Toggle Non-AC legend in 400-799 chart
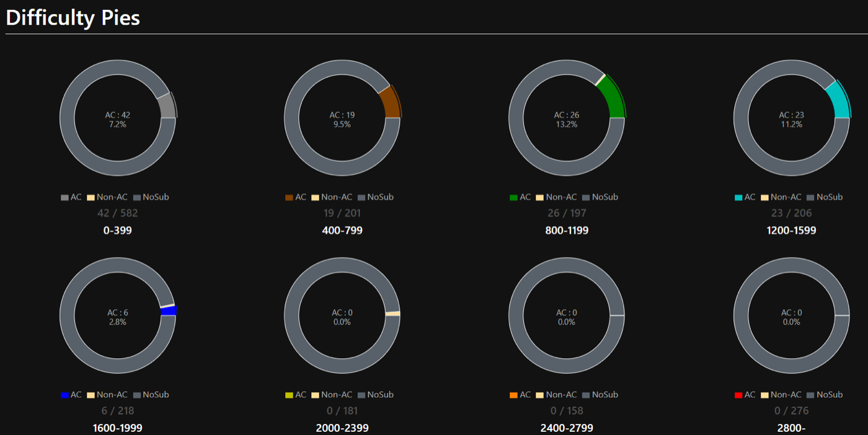Screen dimensions: 868x435 (332, 197)
